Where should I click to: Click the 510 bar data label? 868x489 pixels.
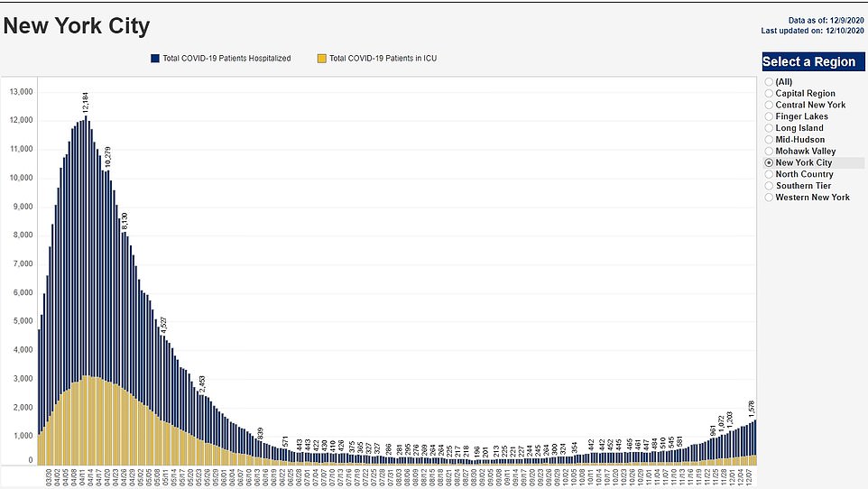coord(663,444)
